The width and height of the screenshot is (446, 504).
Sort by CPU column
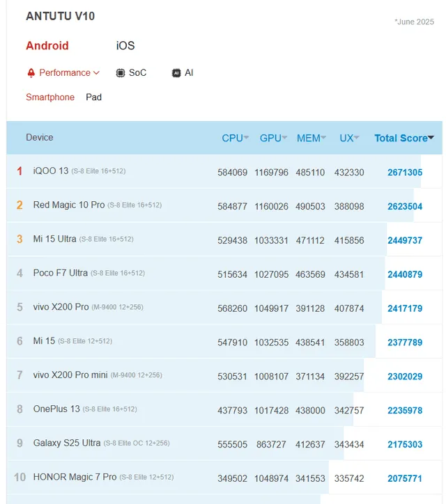click(x=236, y=139)
